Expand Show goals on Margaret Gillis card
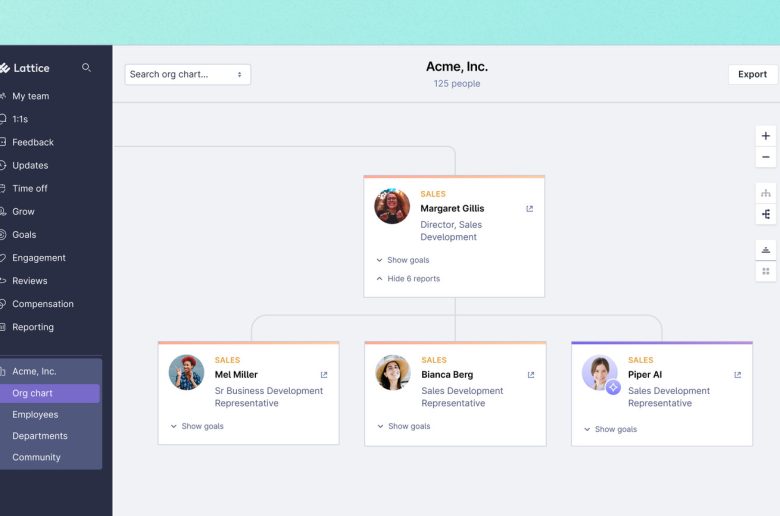The height and width of the screenshot is (516, 780). [403, 260]
